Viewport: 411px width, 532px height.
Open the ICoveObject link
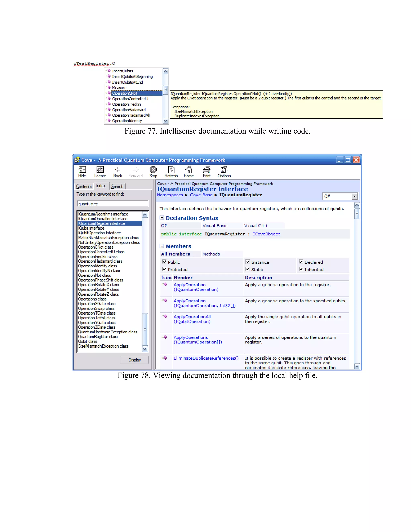coord(266,234)
